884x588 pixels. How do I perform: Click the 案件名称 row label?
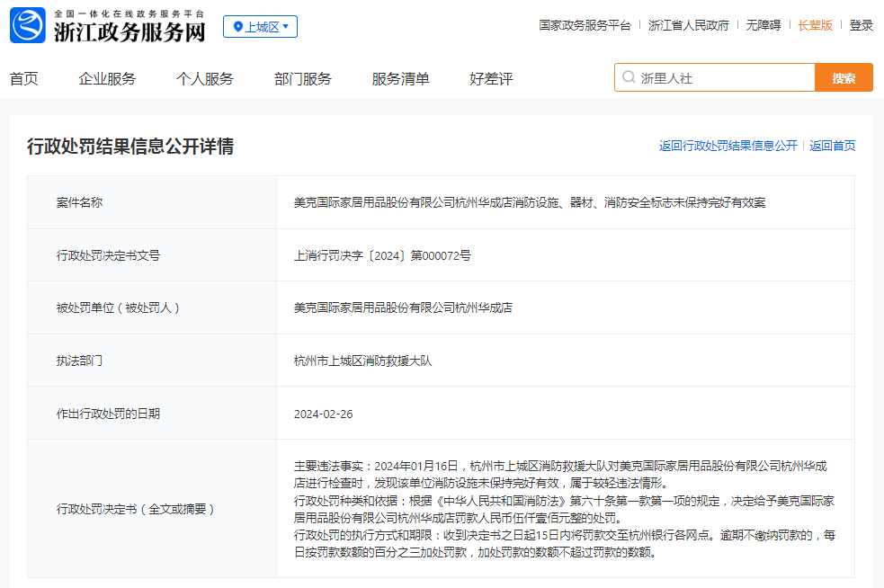[x=79, y=202]
